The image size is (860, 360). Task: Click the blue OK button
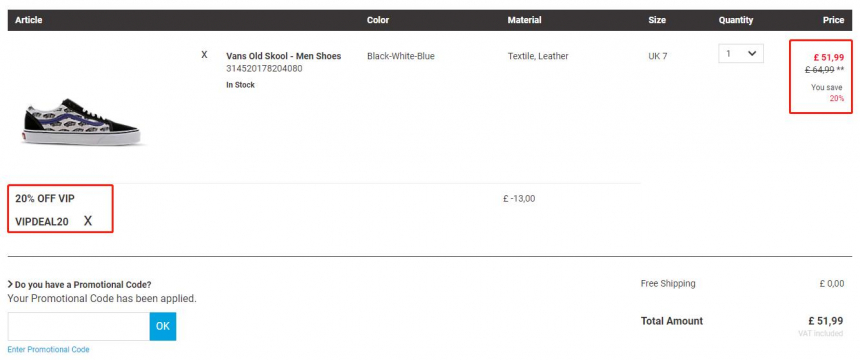[x=163, y=326]
